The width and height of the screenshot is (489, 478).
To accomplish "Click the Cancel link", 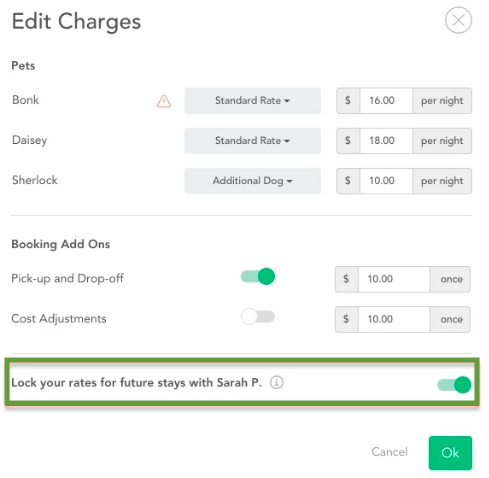I will (389, 452).
